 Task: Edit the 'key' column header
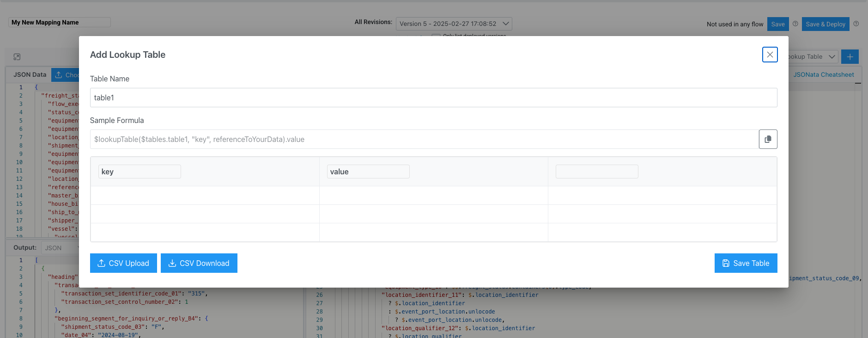coord(140,172)
